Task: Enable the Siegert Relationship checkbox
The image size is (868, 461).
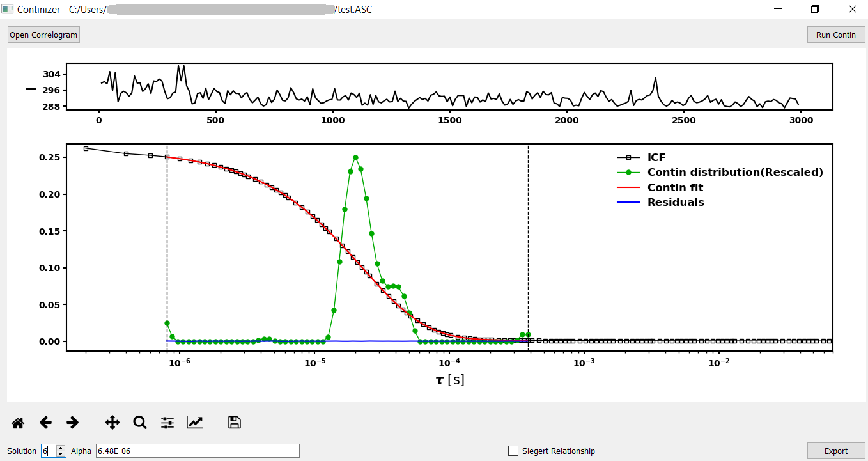Action: (x=513, y=451)
